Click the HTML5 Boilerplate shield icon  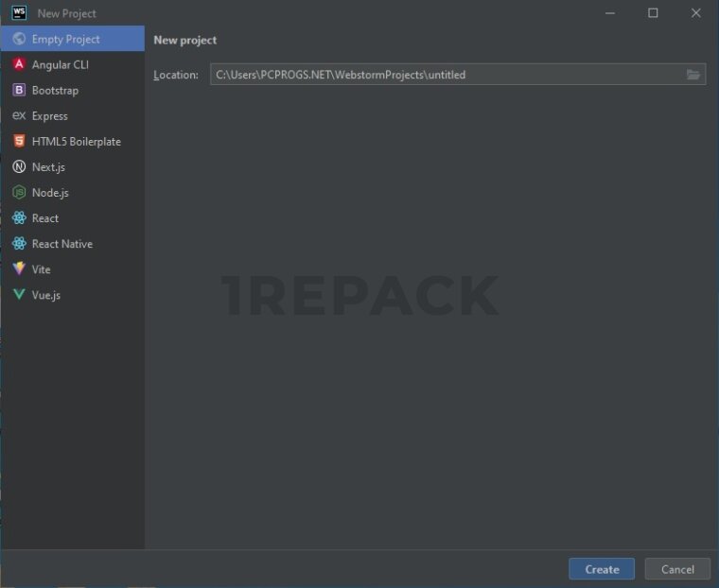(x=19, y=142)
